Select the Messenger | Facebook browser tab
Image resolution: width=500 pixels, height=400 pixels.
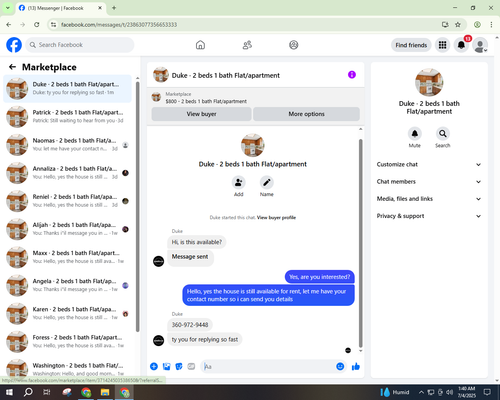coord(60,8)
